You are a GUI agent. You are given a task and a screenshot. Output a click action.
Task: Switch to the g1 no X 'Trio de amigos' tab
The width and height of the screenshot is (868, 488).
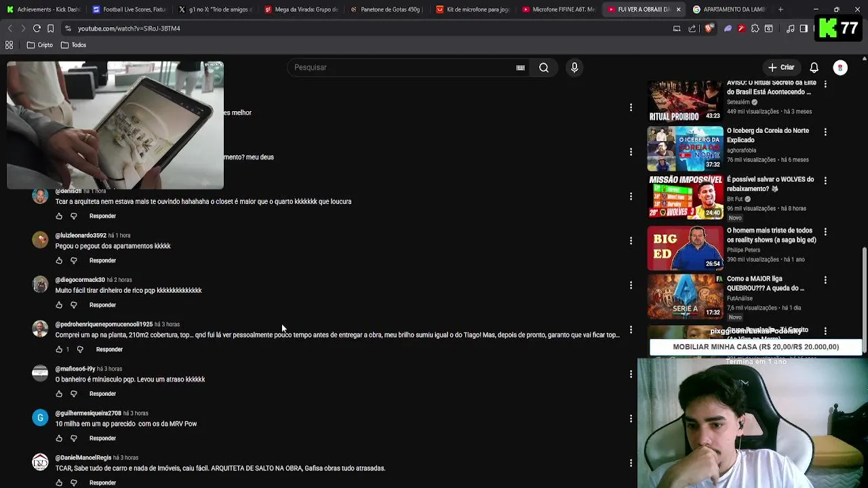(215, 9)
